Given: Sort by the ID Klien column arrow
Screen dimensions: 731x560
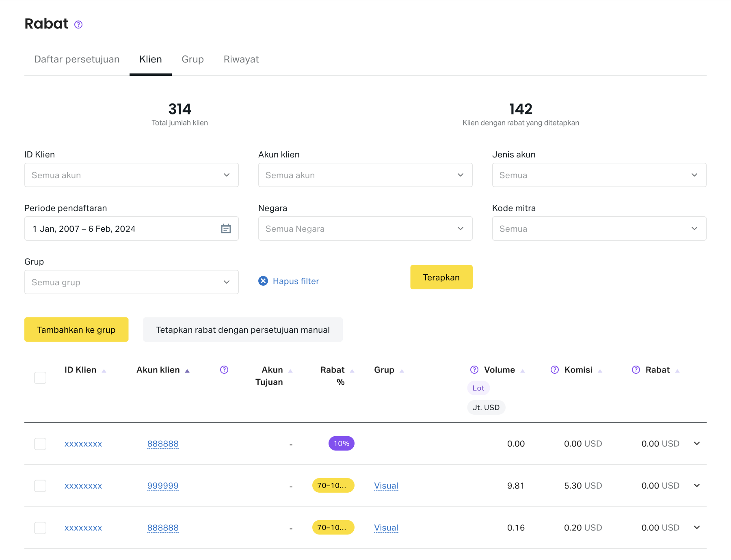Looking at the screenshot, I should tap(104, 371).
